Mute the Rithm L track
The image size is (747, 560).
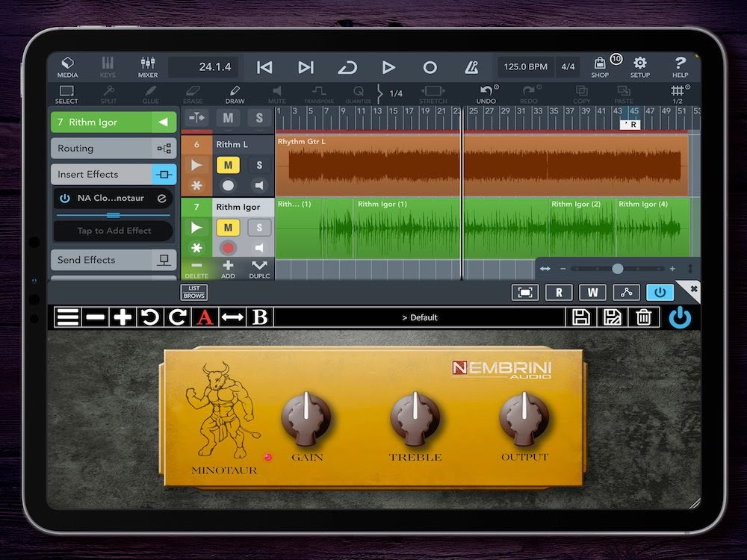(x=228, y=165)
